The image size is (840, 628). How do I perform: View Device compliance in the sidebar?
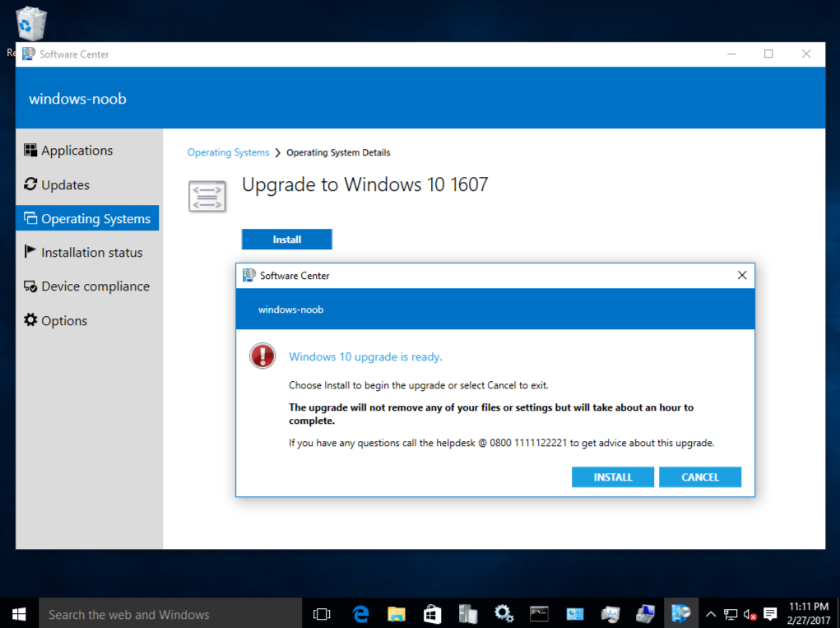(x=87, y=286)
